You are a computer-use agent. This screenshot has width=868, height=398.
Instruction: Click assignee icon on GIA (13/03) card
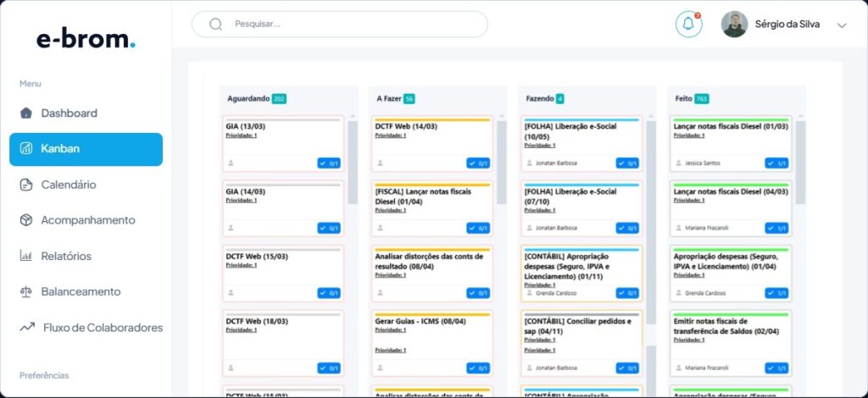coord(231,163)
